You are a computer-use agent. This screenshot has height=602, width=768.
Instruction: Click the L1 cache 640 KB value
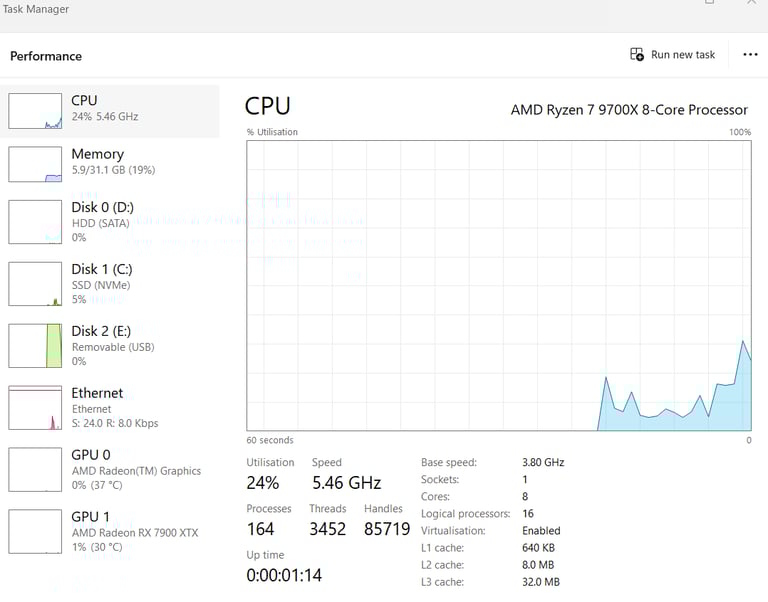tap(538, 548)
